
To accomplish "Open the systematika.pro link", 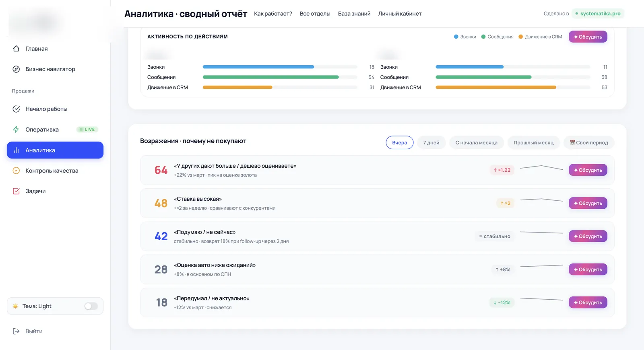I will click(598, 13).
